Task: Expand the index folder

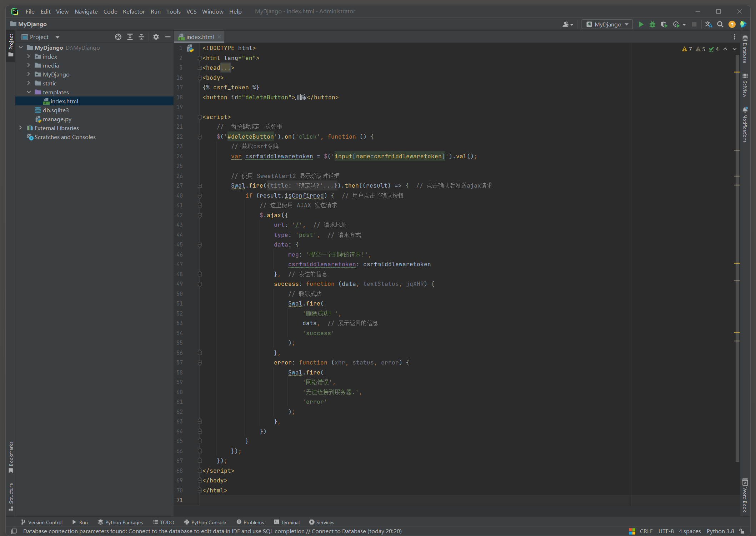Action: pos(29,56)
